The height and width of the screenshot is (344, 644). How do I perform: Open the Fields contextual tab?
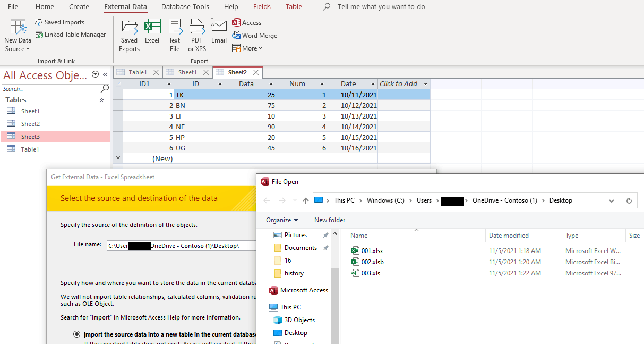(262, 7)
